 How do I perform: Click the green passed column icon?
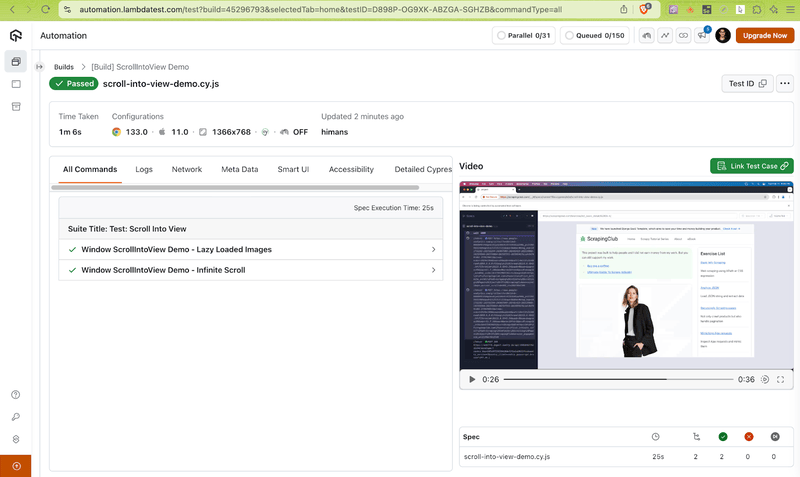click(x=722, y=437)
